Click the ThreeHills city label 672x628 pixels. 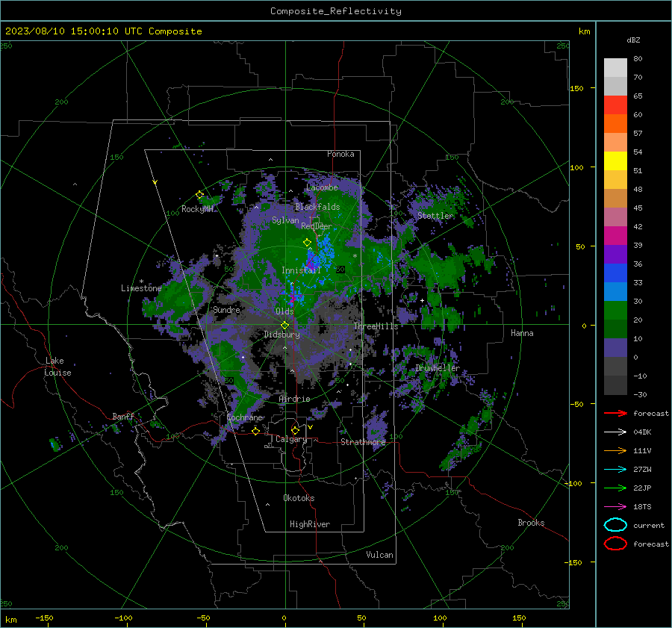pyautogui.click(x=376, y=326)
